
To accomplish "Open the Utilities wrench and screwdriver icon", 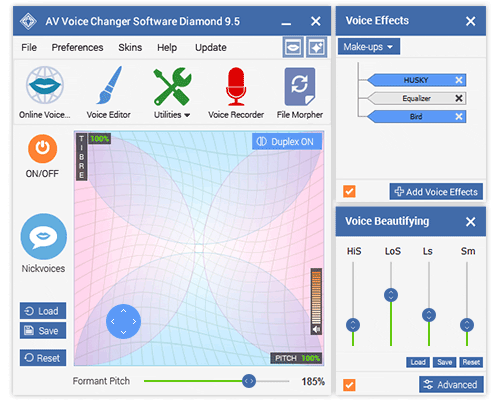I will pyautogui.click(x=172, y=87).
